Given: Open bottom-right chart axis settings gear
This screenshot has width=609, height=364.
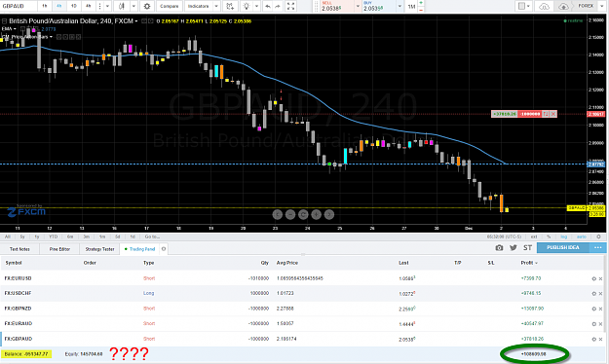Looking at the screenshot, I should pyautogui.click(x=598, y=237).
